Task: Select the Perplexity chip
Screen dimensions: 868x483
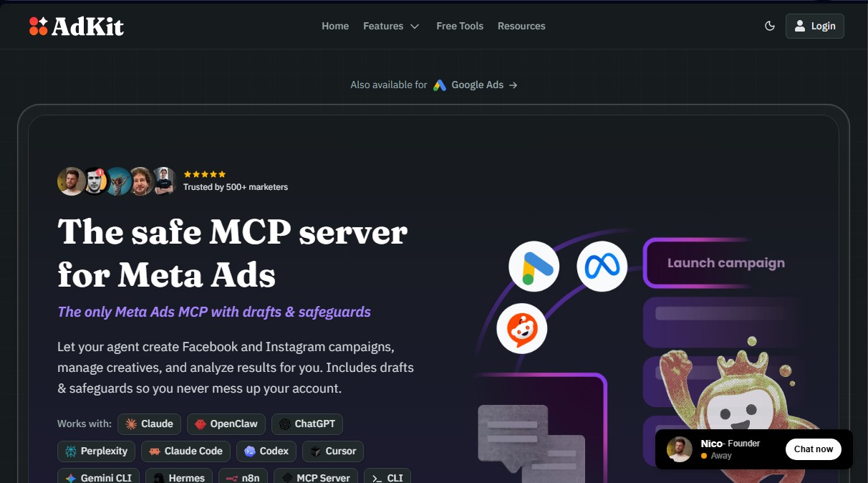Action: point(96,451)
